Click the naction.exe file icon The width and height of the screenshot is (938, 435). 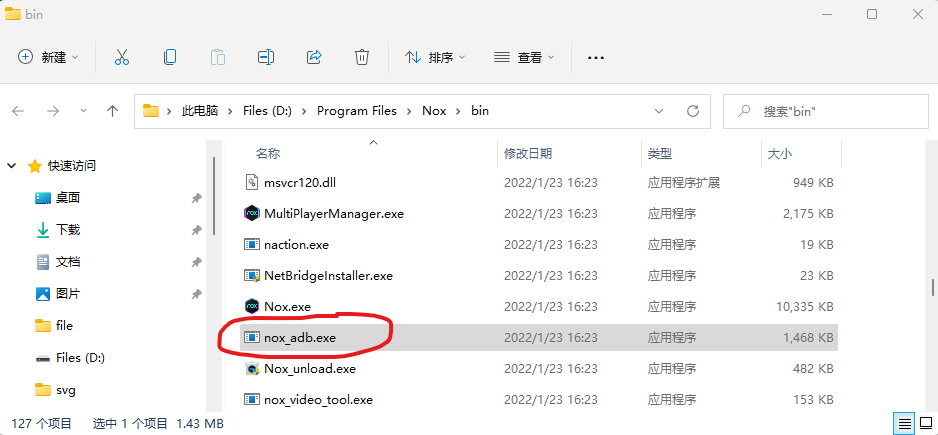(251, 244)
